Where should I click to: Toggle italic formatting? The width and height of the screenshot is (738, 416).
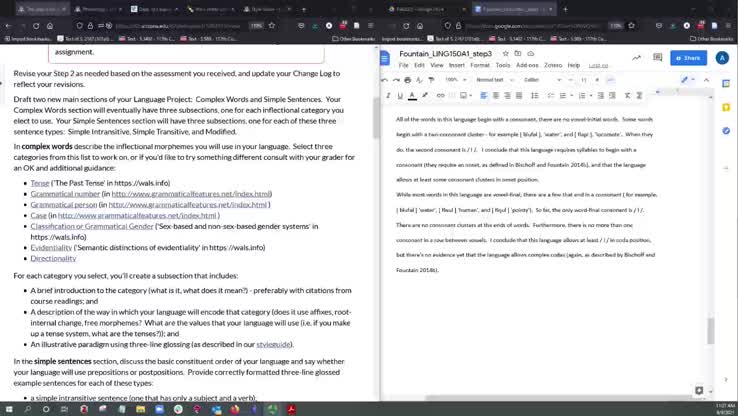coord(389,96)
